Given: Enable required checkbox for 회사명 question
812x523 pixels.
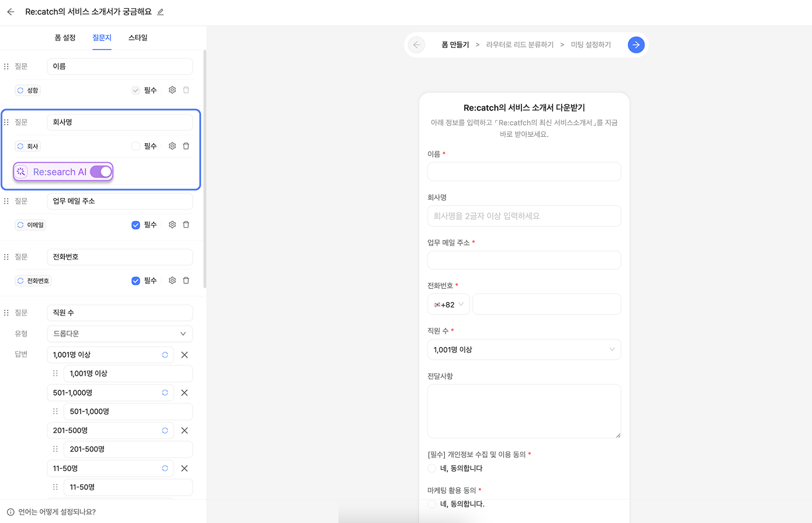Looking at the screenshot, I should [x=136, y=146].
